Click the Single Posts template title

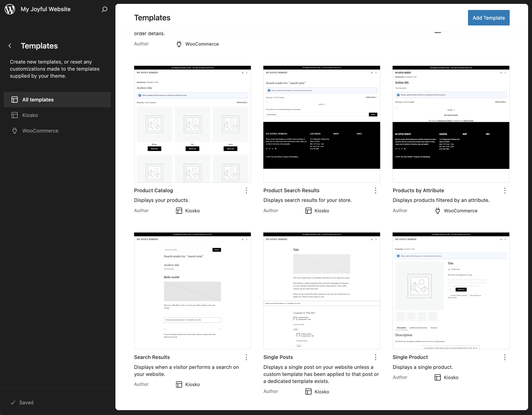(278, 357)
